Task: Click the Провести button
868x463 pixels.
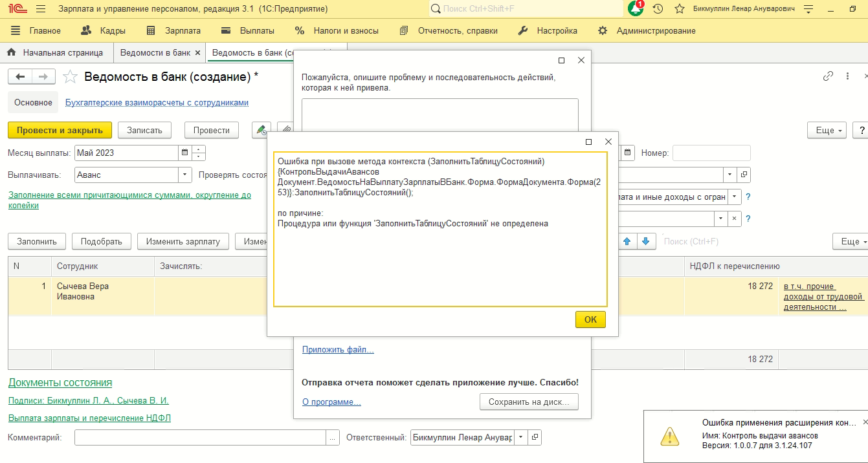Action: click(x=212, y=130)
